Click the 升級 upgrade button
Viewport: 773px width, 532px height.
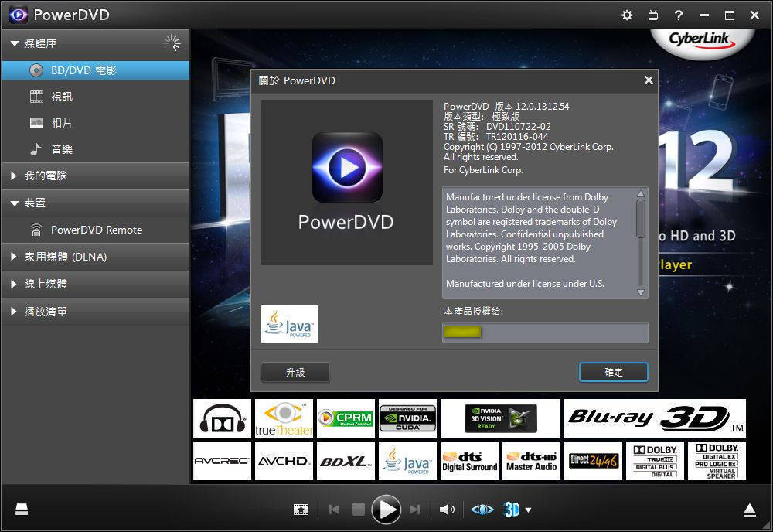pyautogui.click(x=295, y=372)
